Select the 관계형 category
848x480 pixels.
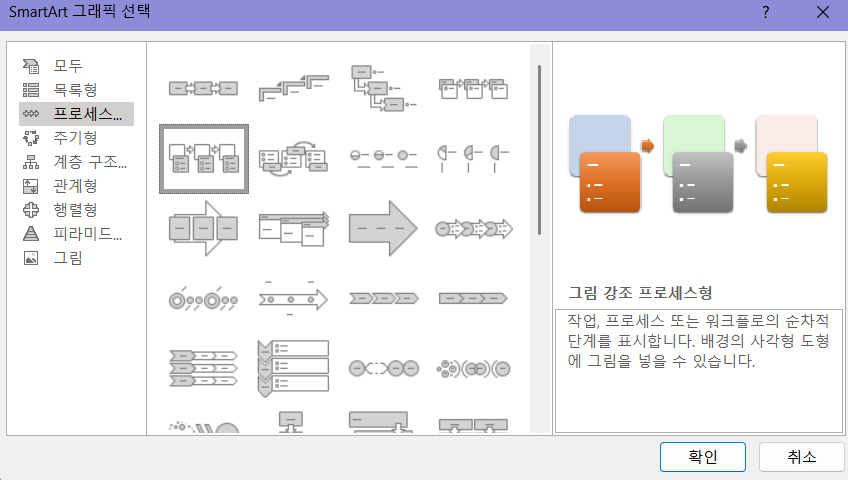tap(76, 186)
